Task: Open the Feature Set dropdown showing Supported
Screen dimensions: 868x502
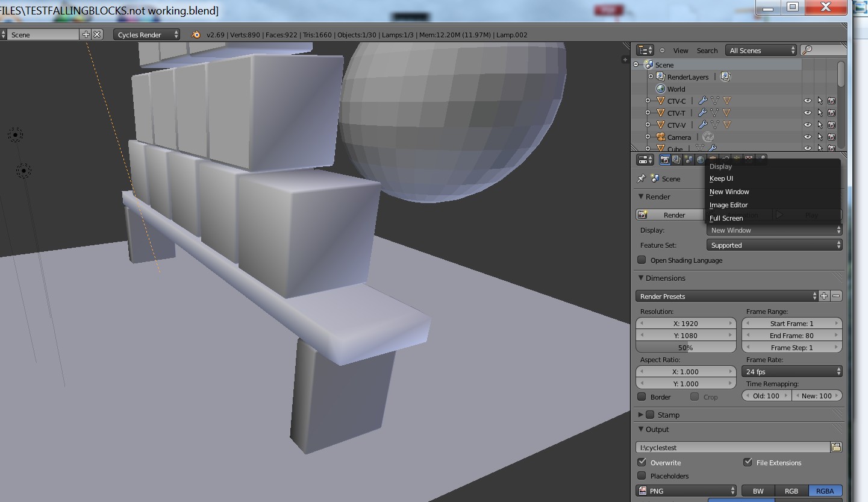Action: tap(774, 245)
